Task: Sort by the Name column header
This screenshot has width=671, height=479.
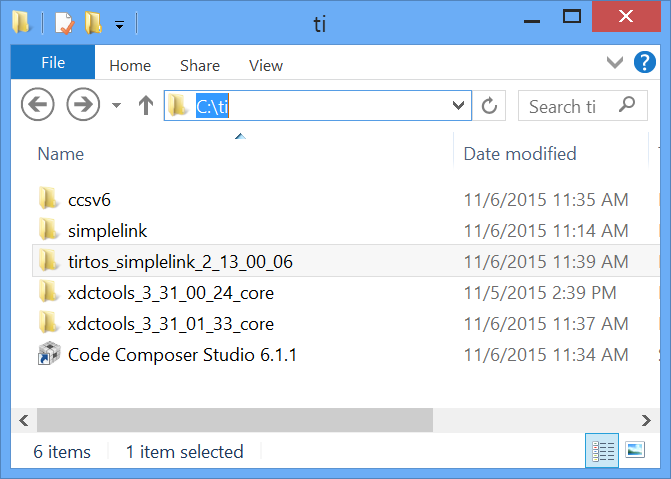Action: (x=61, y=153)
